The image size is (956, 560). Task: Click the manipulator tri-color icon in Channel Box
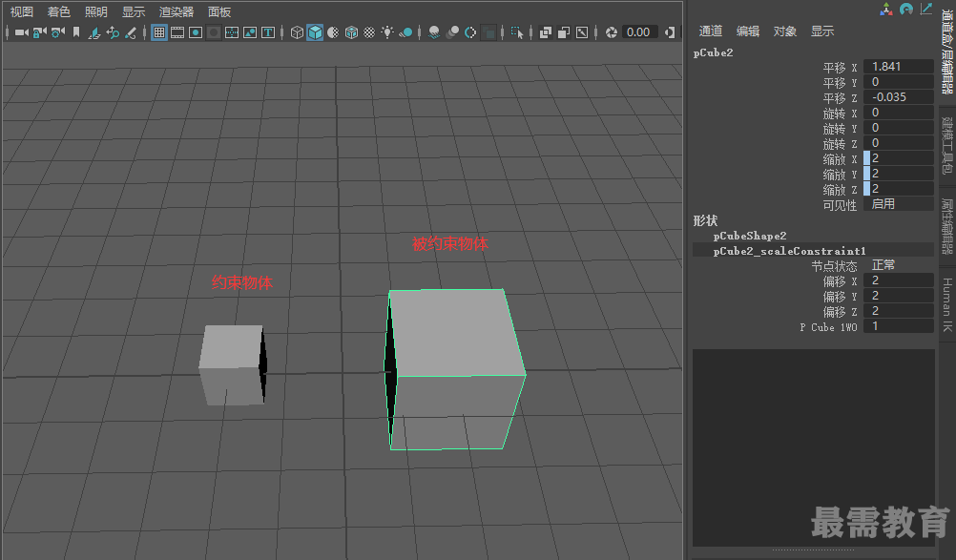(x=886, y=10)
